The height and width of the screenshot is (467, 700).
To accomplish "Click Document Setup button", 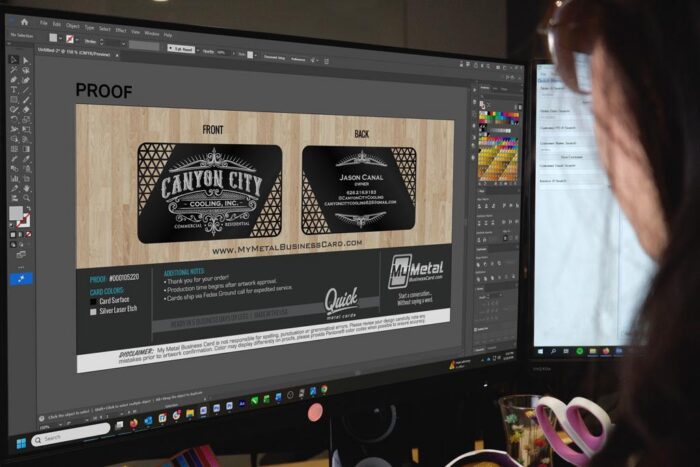I will coord(274,57).
